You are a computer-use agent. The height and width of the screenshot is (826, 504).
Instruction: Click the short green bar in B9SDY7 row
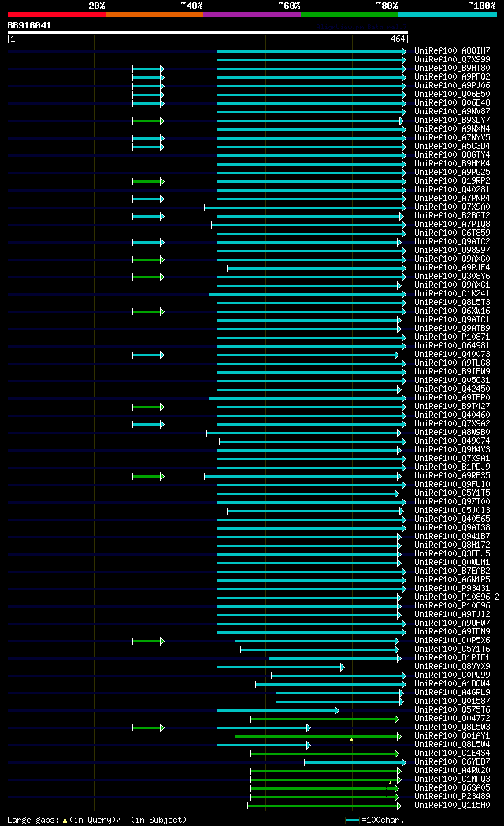tap(148, 121)
